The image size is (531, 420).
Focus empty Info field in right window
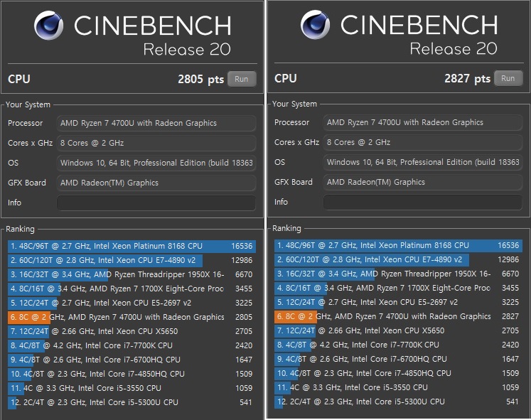pyautogui.click(x=423, y=202)
